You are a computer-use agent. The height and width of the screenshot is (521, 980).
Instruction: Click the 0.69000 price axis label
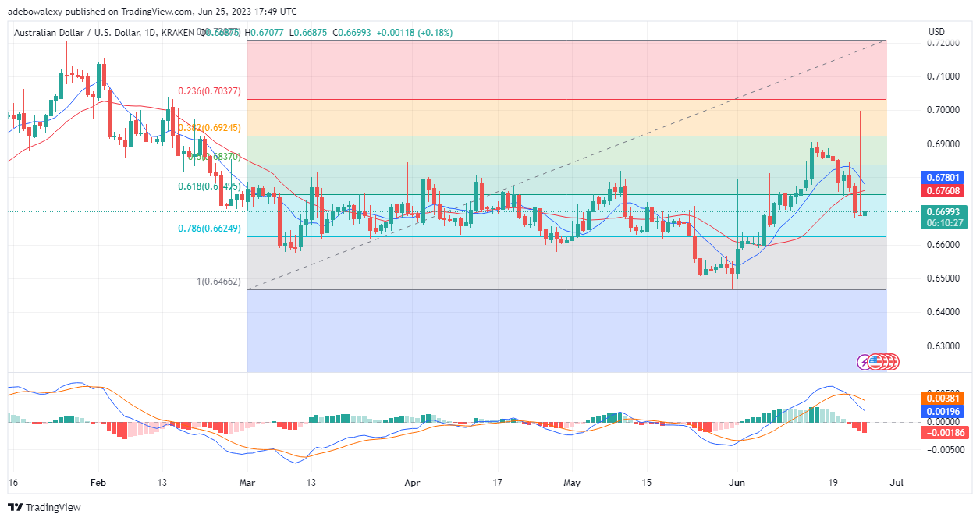943,144
